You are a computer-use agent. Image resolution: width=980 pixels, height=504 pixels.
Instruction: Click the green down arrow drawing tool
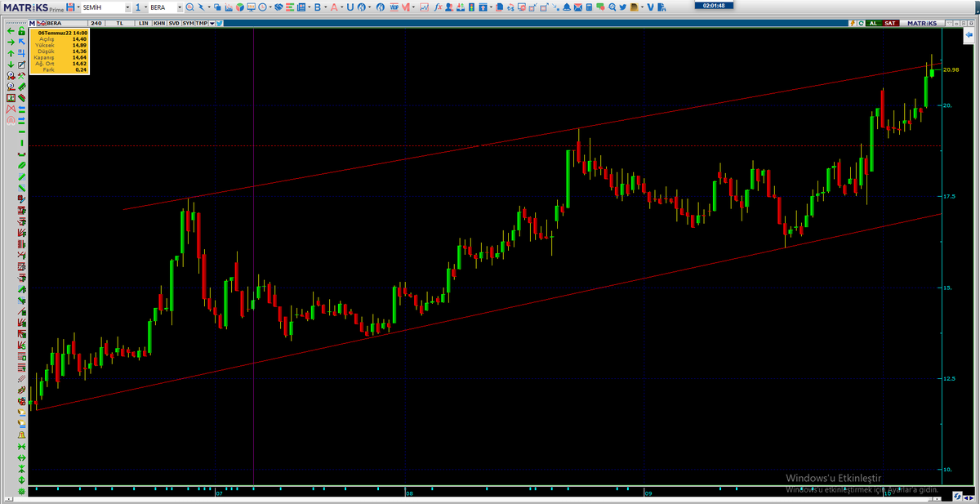click(11, 65)
